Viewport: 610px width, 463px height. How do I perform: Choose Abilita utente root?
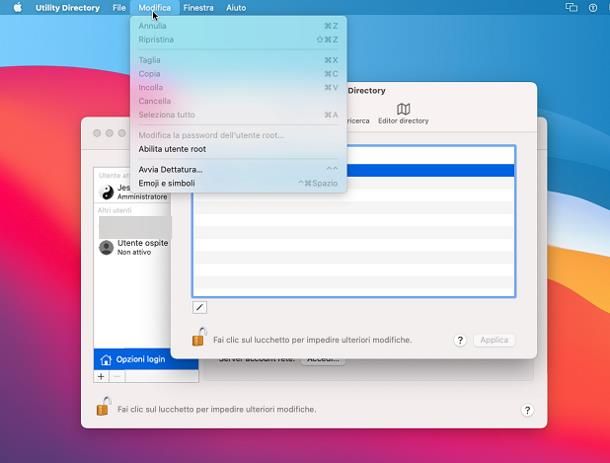238,149
